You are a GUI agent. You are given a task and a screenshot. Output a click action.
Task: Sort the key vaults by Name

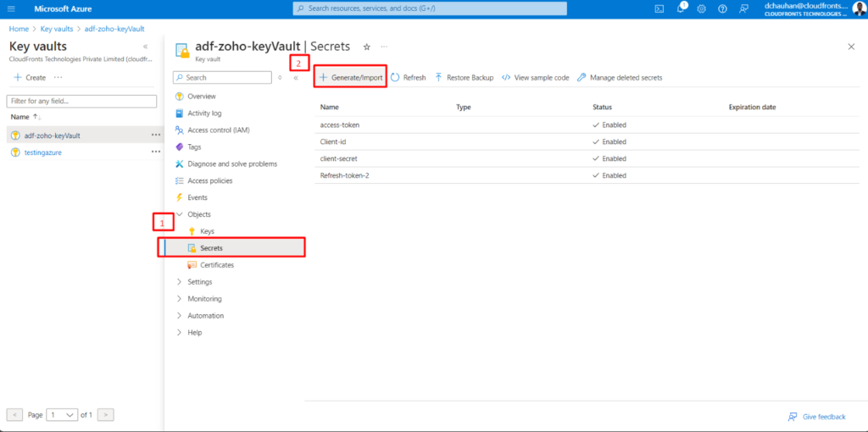[x=26, y=117]
